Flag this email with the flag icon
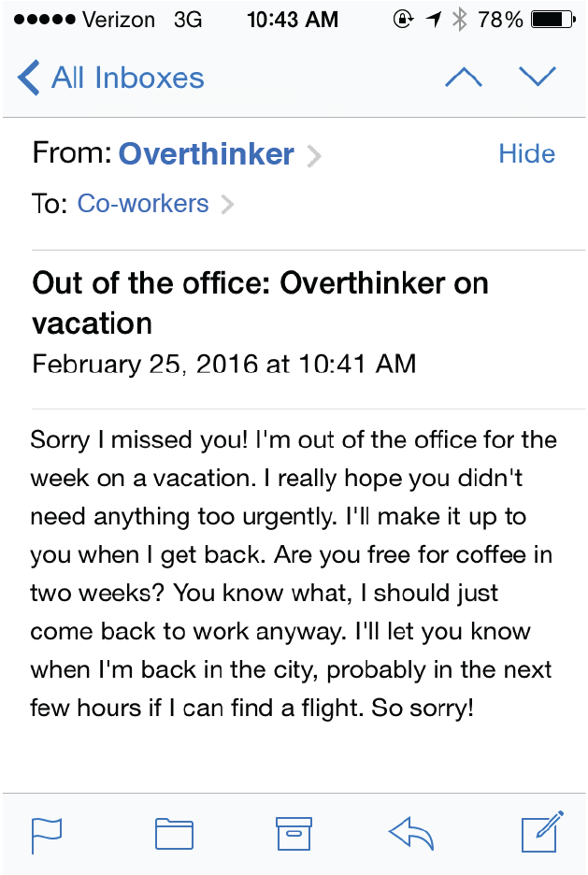 (x=47, y=834)
